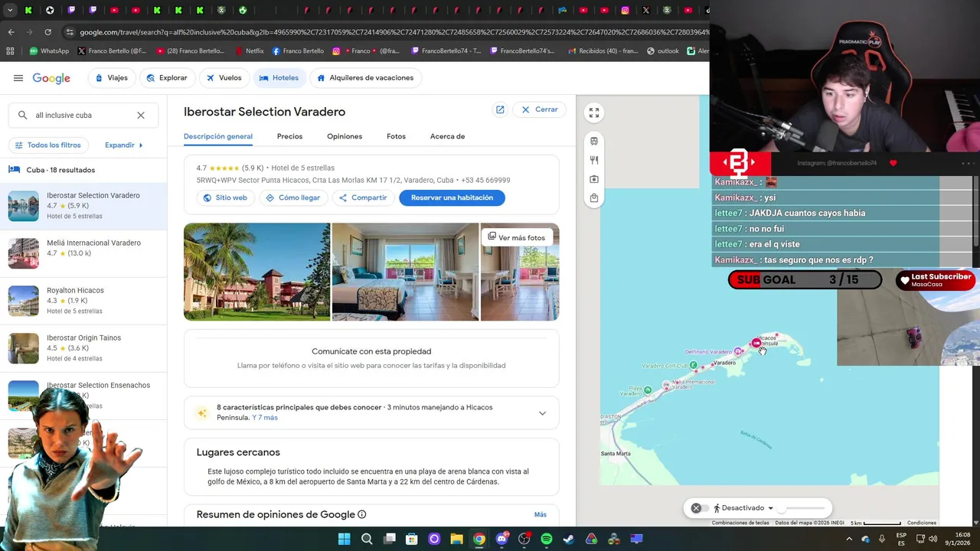Open the hotel bedroom photo
Viewport: 980px width, 551px height.
coord(406,272)
